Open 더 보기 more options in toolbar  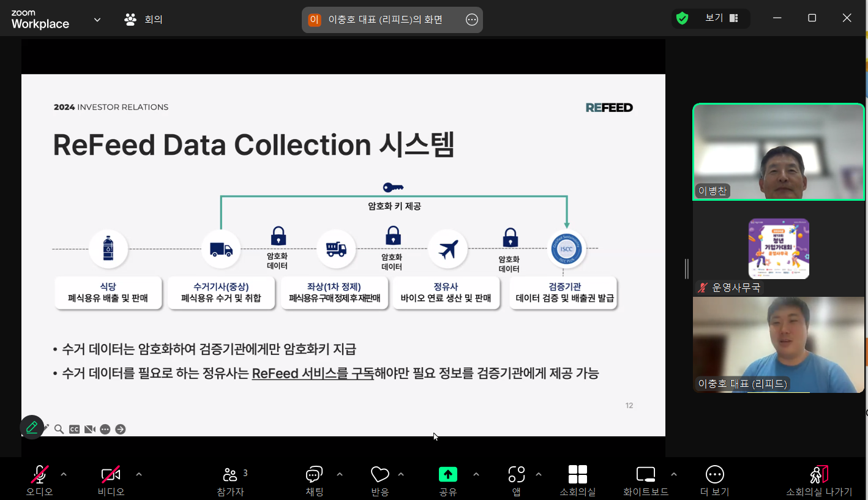(714, 480)
